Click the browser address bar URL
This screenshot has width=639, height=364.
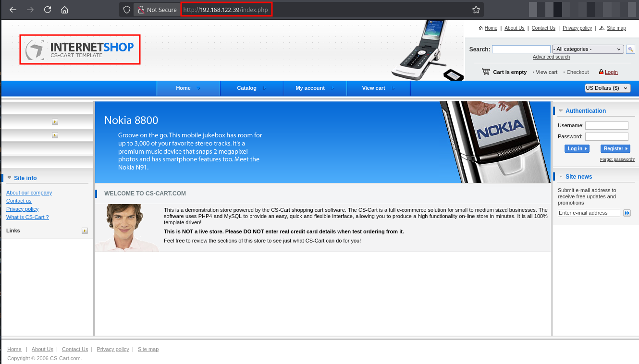tap(226, 10)
